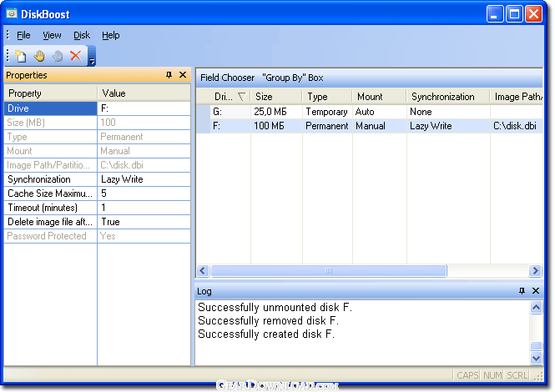Click the Field Chooser button
This screenshot has width=555, height=392.
[227, 78]
